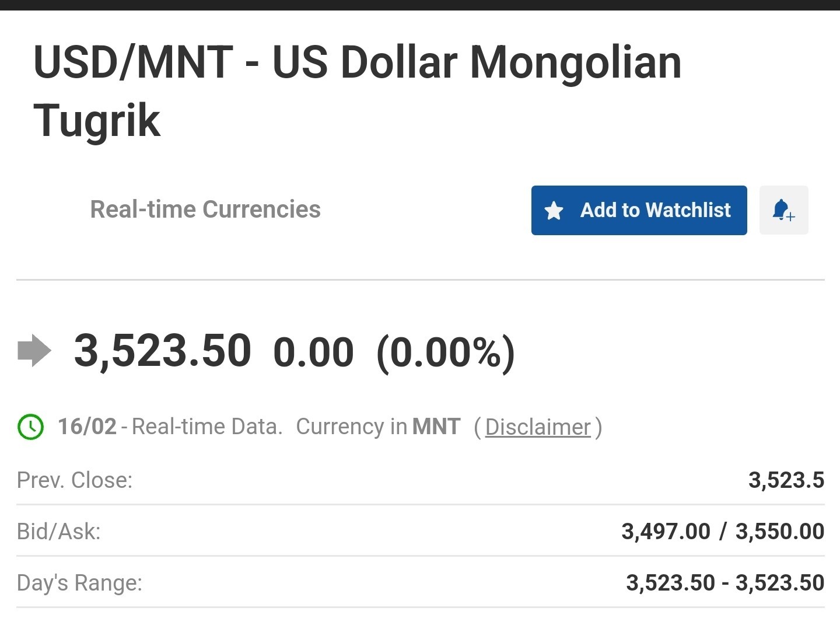Click the star icon in the watchlist button

tap(554, 210)
